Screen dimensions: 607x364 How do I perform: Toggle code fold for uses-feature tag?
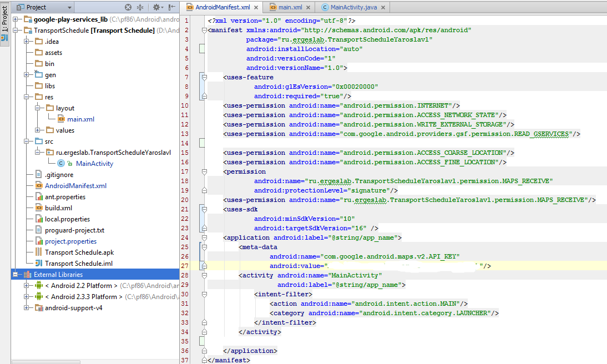[204, 77]
